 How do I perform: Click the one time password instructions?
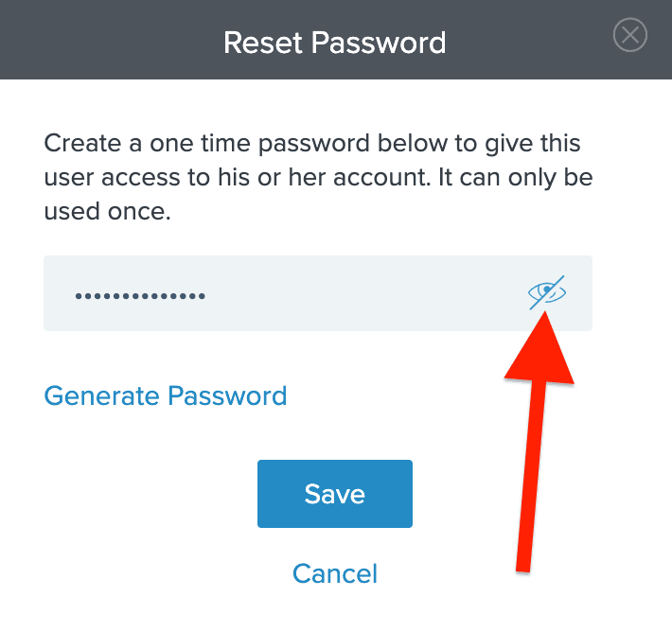[x=318, y=177]
